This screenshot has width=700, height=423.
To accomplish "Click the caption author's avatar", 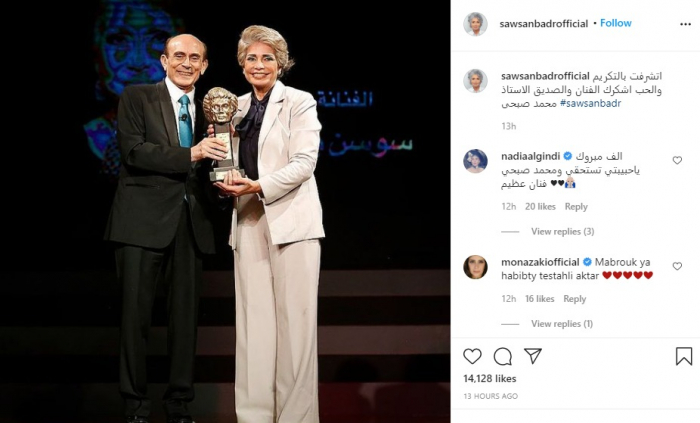I will [x=475, y=81].
